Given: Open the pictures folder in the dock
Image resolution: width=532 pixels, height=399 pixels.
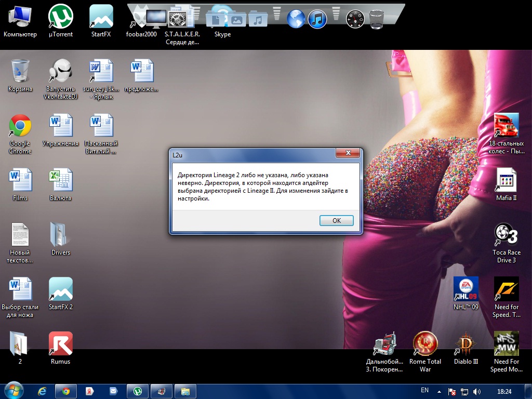Looking at the screenshot, I should point(236,20).
